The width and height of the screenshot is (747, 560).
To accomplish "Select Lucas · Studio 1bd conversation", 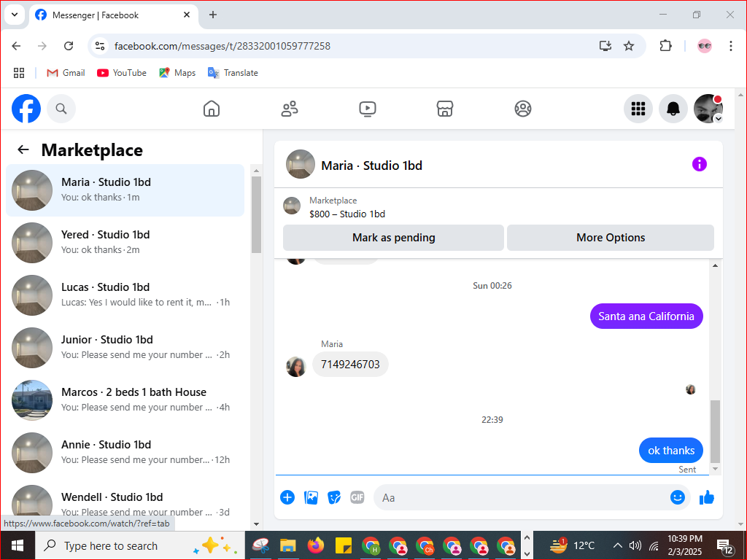I will [125, 295].
